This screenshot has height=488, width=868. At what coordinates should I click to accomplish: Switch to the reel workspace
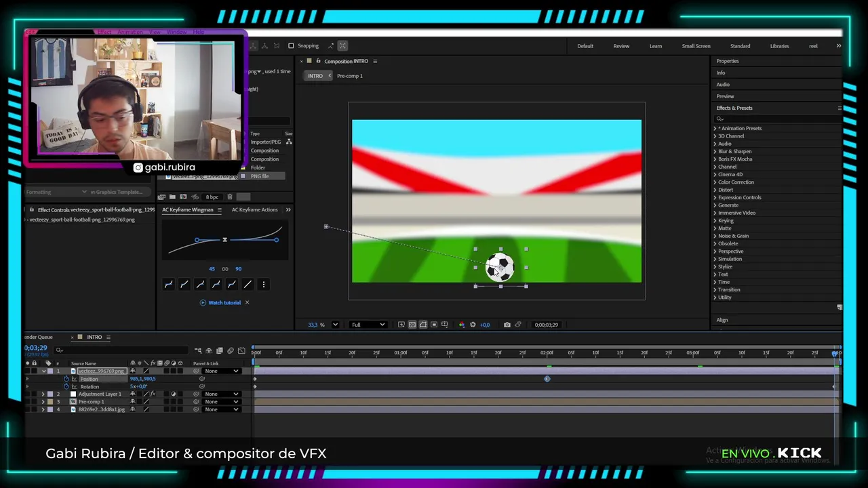(x=813, y=46)
